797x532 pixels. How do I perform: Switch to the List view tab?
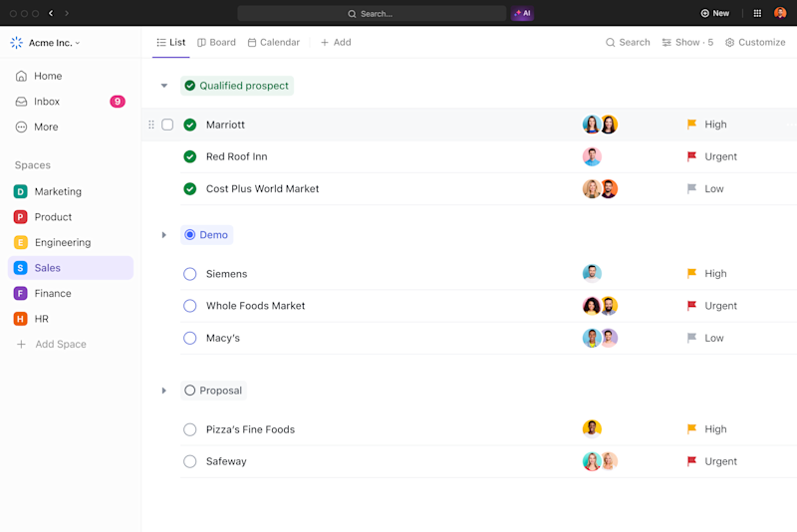pos(170,42)
